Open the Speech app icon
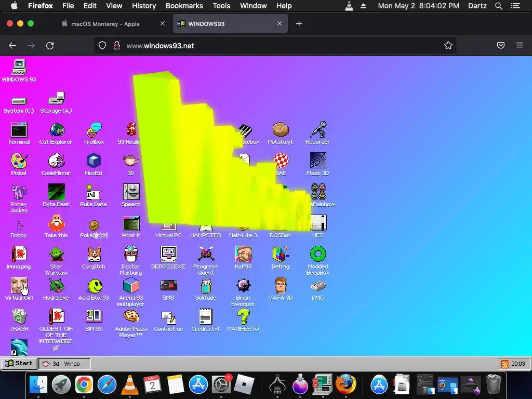The height and width of the screenshot is (399, 532). [x=131, y=196]
